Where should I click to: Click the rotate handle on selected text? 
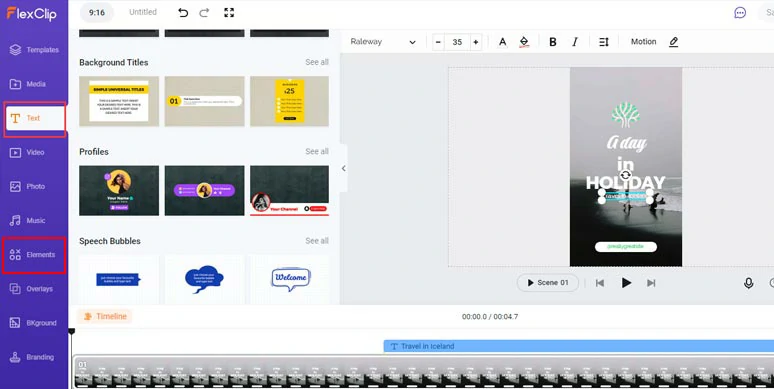tap(625, 175)
